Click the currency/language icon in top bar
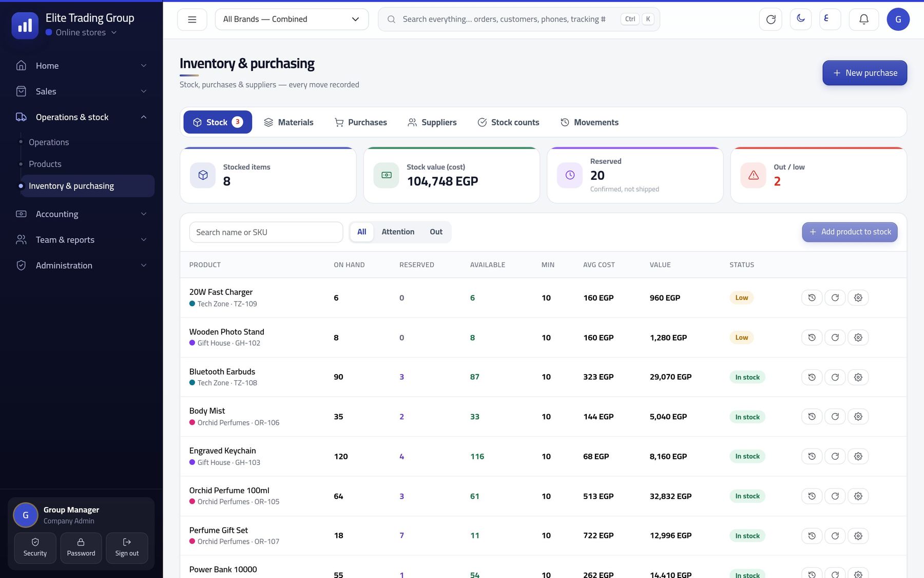 830,19
